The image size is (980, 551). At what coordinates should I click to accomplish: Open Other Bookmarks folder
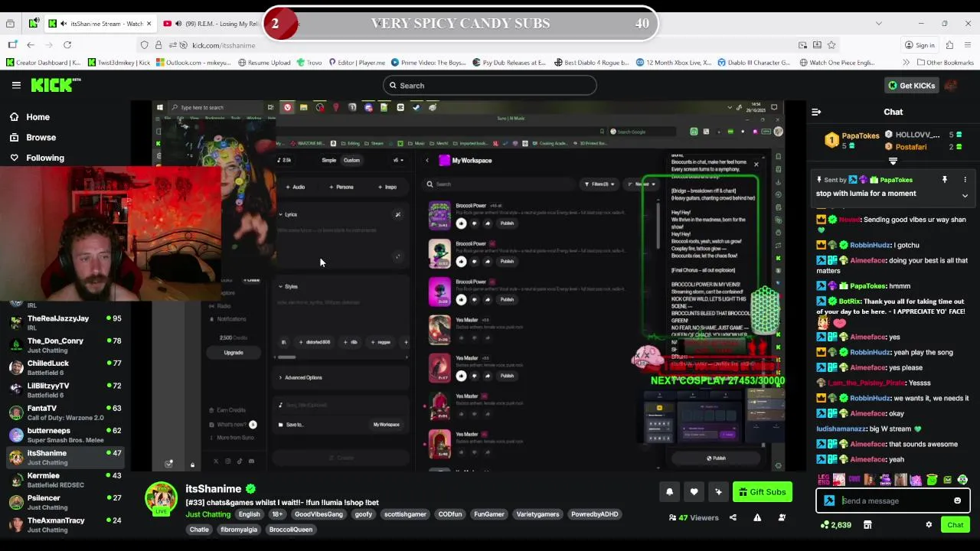click(x=945, y=63)
